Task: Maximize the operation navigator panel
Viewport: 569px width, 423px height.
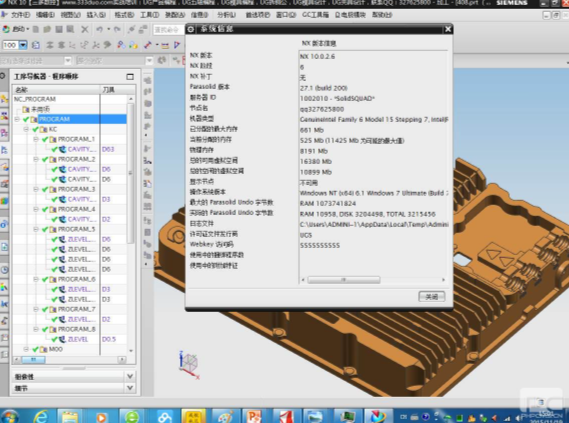Action: pyautogui.click(x=130, y=77)
